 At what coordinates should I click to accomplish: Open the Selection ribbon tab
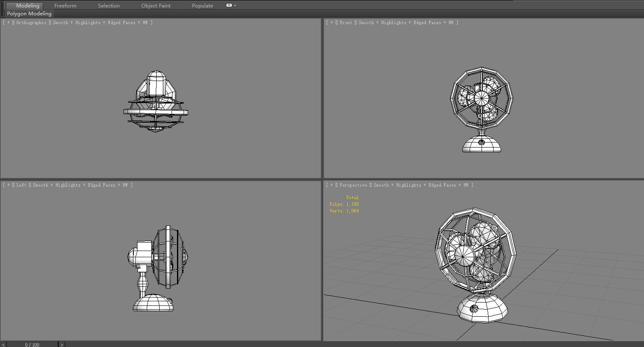coord(109,5)
